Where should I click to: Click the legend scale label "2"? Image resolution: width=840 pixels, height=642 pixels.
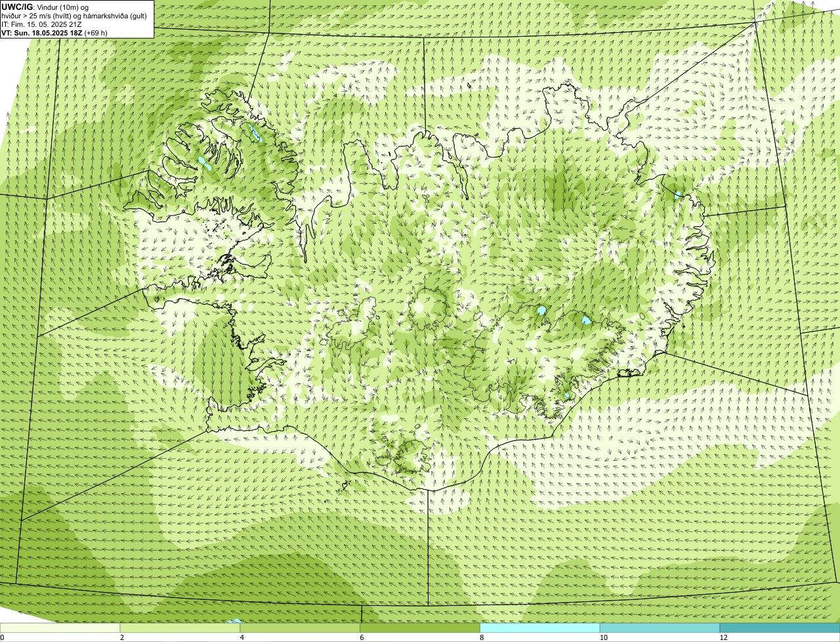point(121,637)
